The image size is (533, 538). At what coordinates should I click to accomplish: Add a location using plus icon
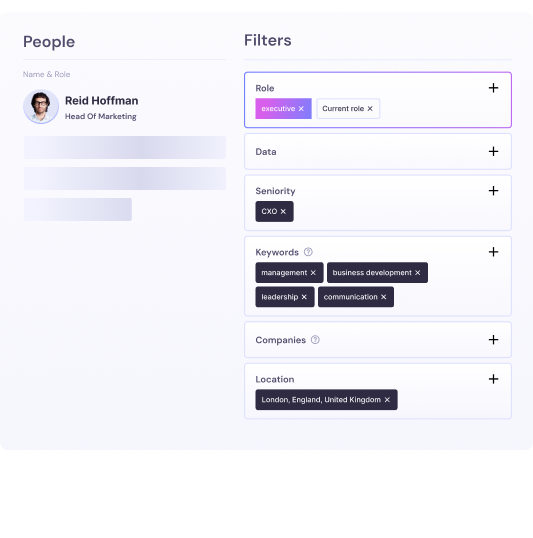pyautogui.click(x=494, y=379)
